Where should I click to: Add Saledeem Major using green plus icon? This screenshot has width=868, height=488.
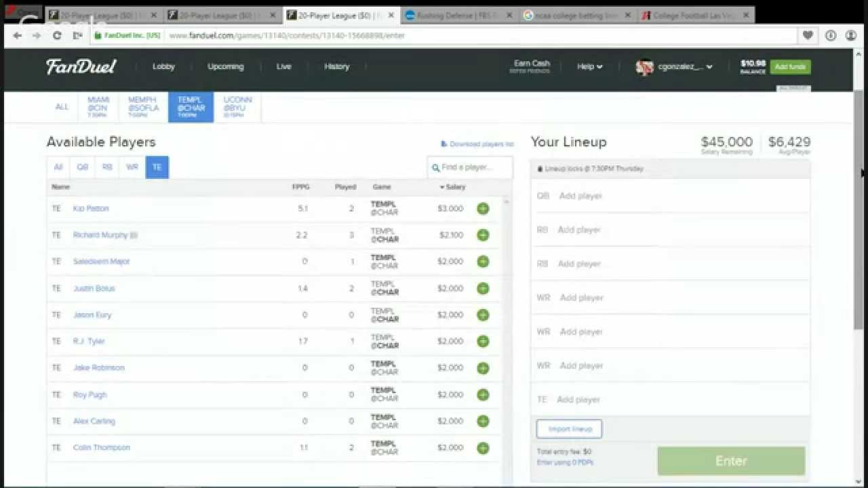click(483, 262)
